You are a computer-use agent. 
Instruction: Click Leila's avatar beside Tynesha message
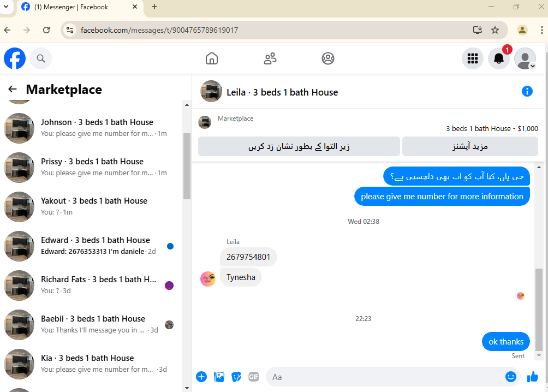[x=208, y=279]
